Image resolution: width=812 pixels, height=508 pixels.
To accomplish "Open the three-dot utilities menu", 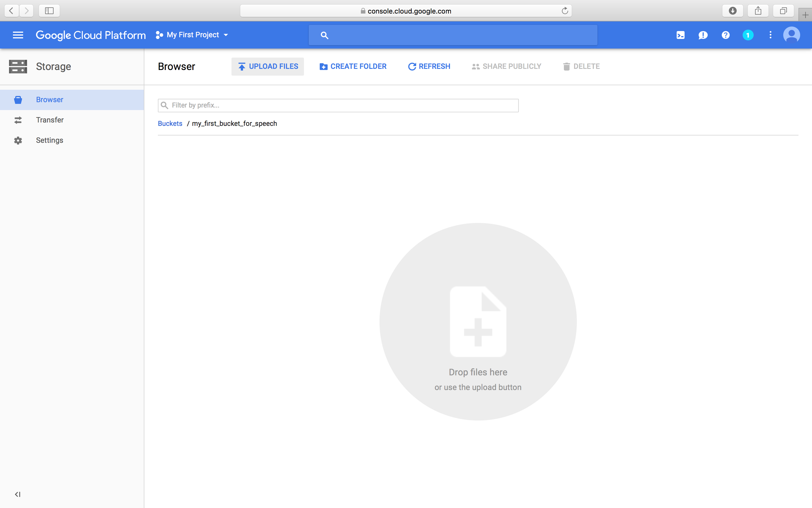I will (x=770, y=35).
